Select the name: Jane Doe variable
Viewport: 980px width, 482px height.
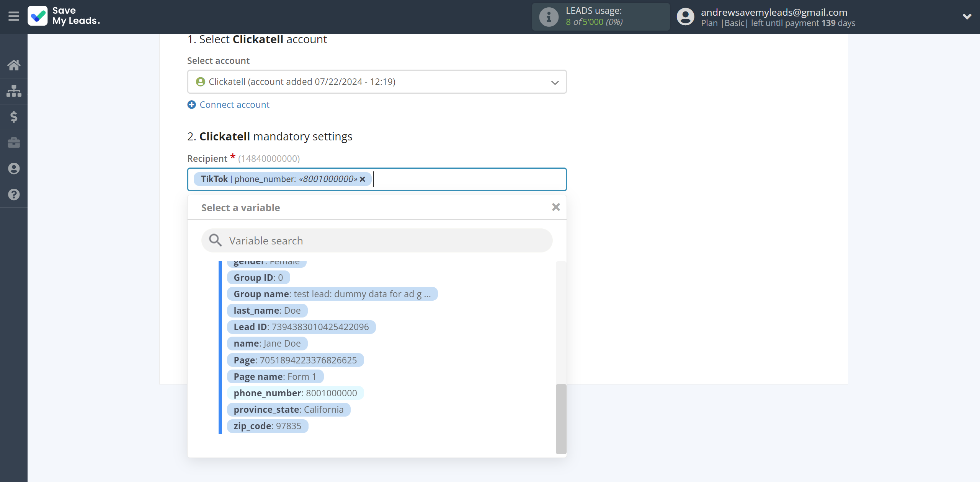tap(267, 343)
